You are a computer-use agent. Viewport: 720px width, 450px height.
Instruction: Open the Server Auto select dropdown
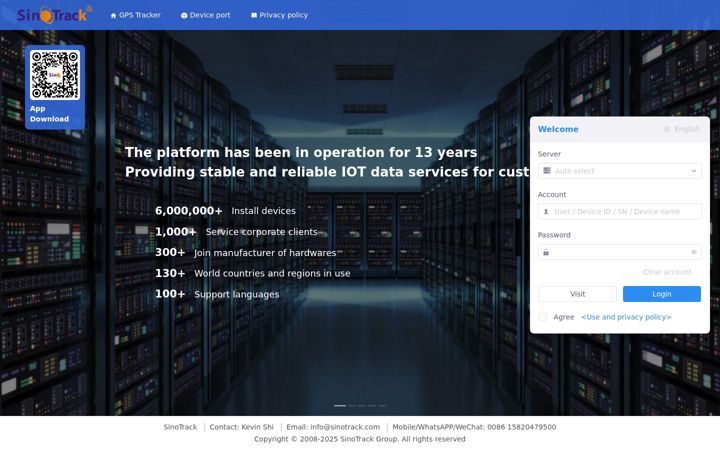tap(619, 171)
